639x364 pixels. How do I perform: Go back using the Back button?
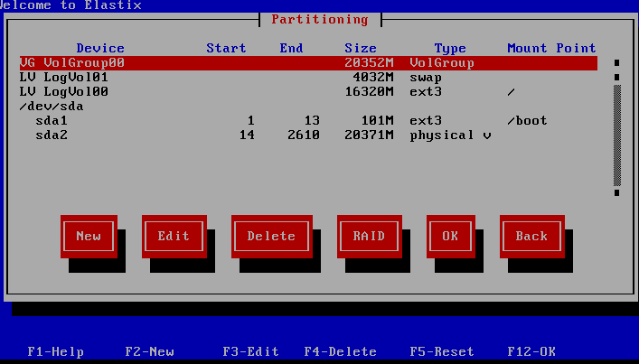click(x=531, y=236)
